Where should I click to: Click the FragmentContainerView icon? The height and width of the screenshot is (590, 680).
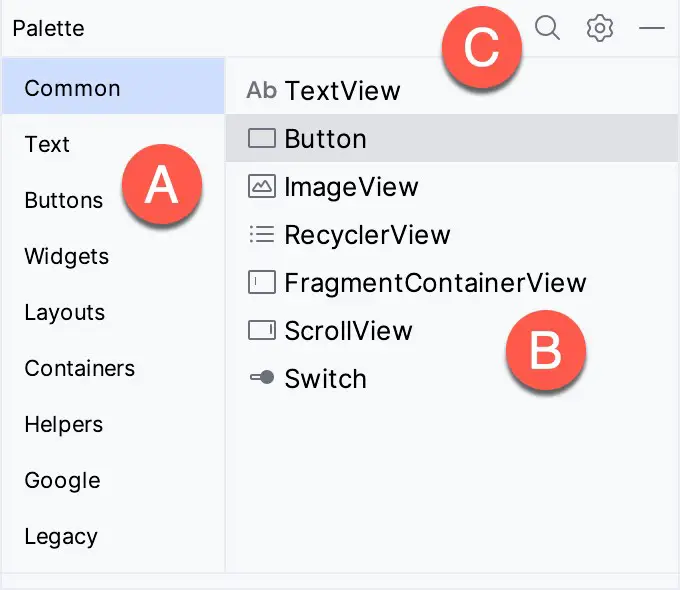click(262, 282)
